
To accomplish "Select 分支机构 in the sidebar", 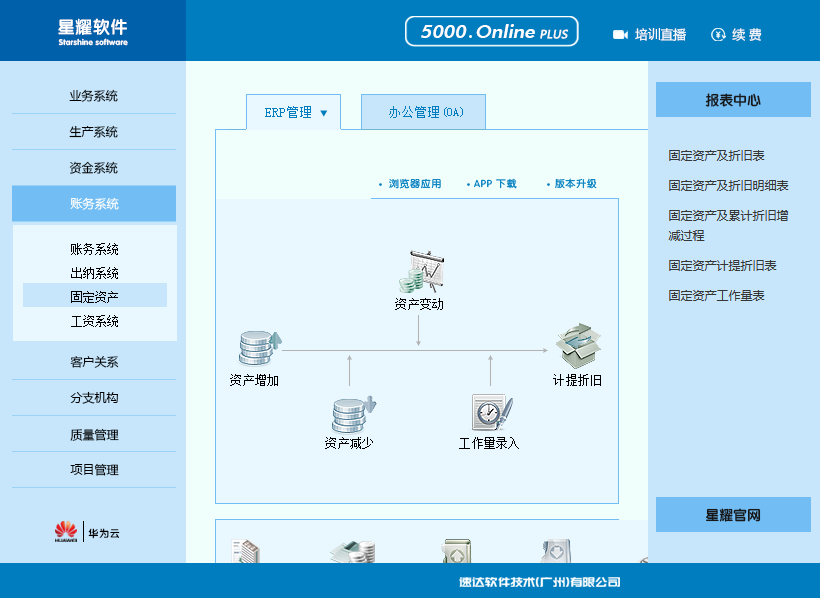I will pyautogui.click(x=94, y=398).
